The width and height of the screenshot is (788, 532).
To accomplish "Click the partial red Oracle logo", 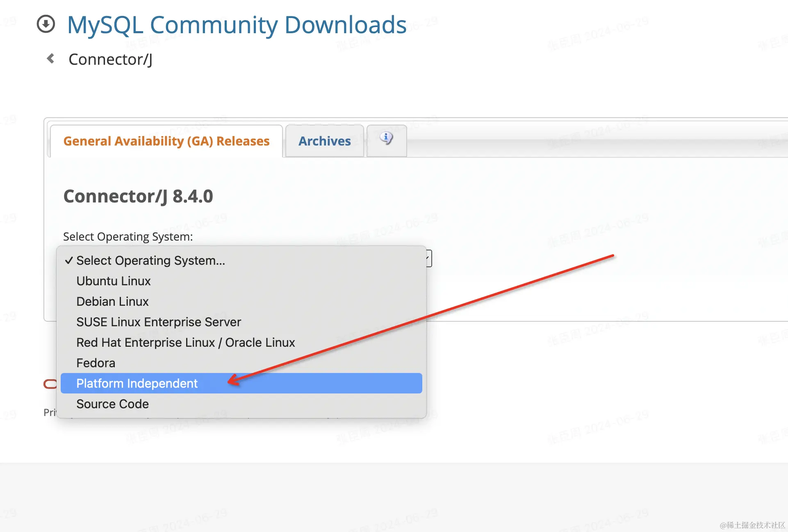I will 50,384.
